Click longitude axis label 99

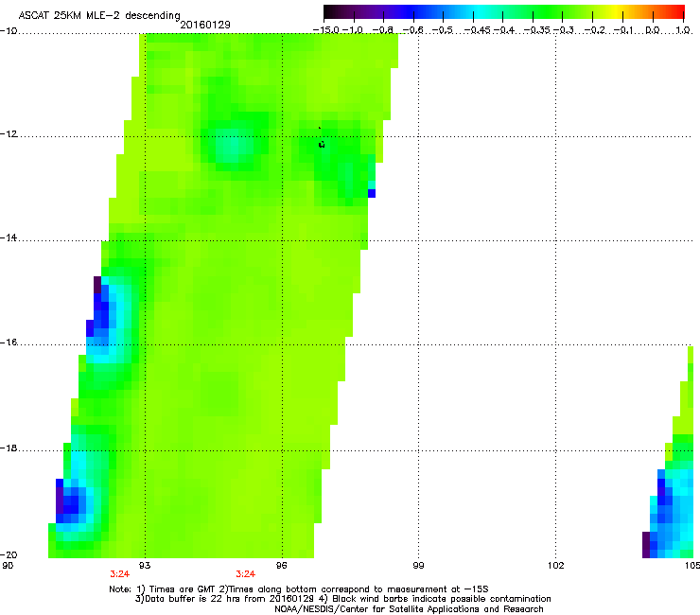[x=418, y=566]
